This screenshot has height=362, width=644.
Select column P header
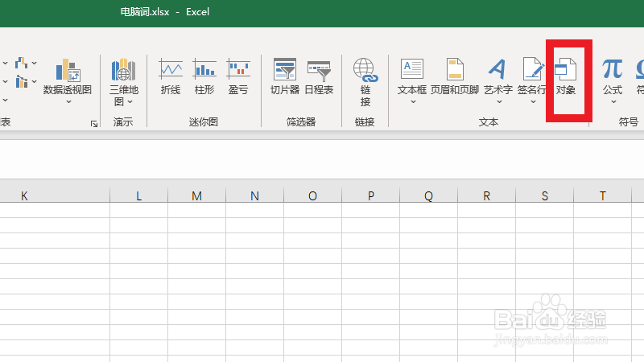tap(370, 195)
